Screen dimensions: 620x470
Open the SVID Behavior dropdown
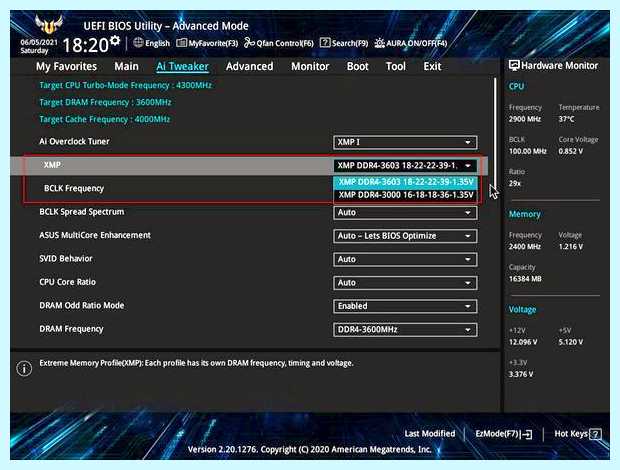point(405,259)
